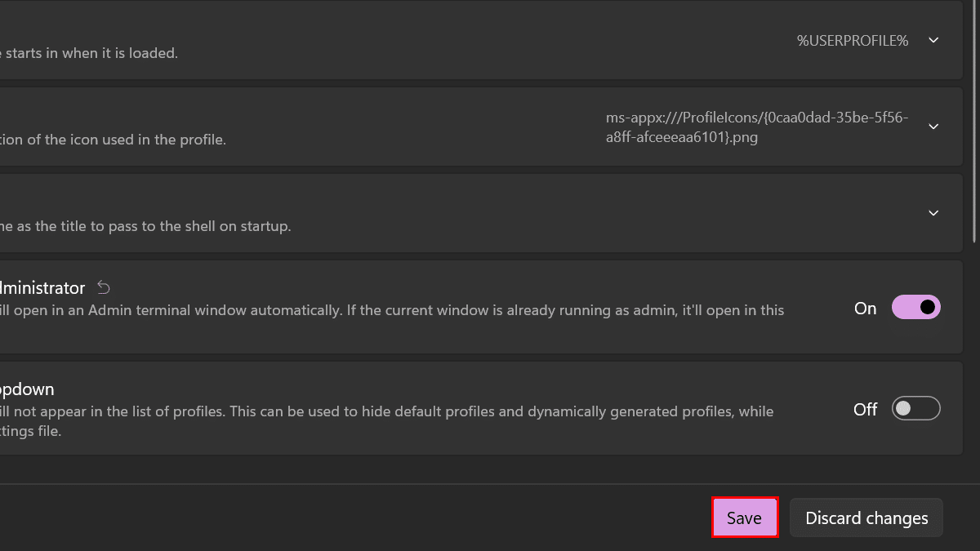Turn off the run as Administrator toggle
The width and height of the screenshot is (980, 551).
(x=916, y=308)
